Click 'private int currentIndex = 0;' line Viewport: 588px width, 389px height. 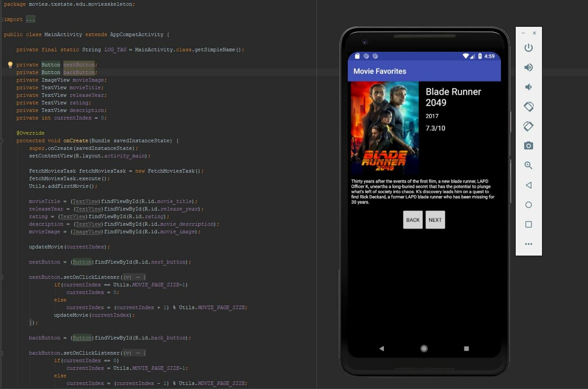click(62, 118)
